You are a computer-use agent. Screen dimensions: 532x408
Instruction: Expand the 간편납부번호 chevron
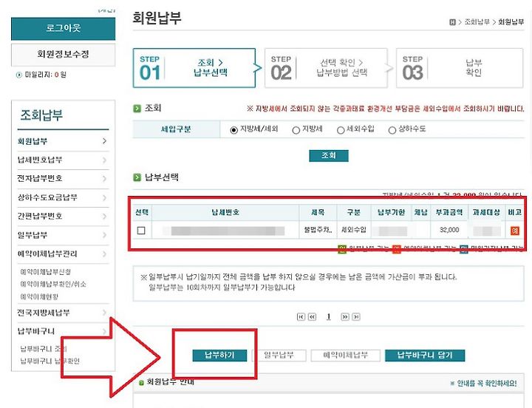[x=104, y=217]
